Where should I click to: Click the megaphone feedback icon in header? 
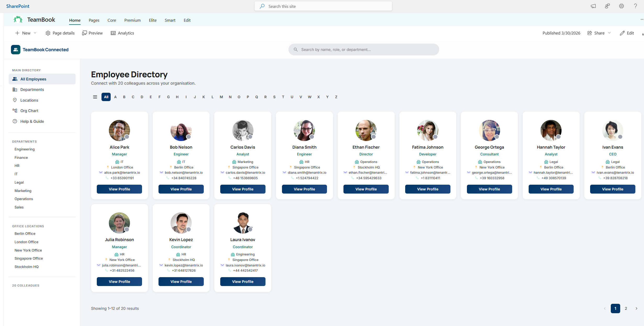tap(593, 6)
